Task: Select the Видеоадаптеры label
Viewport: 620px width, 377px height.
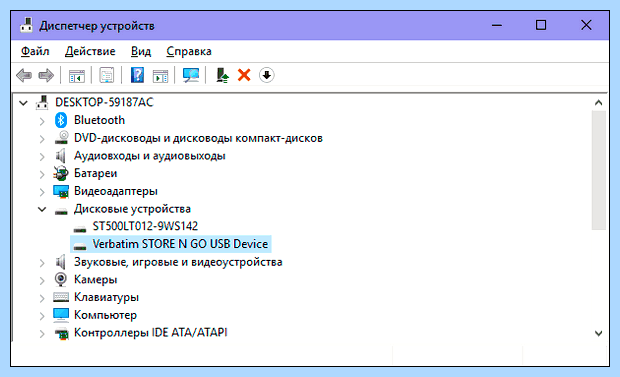Action: pos(116,191)
